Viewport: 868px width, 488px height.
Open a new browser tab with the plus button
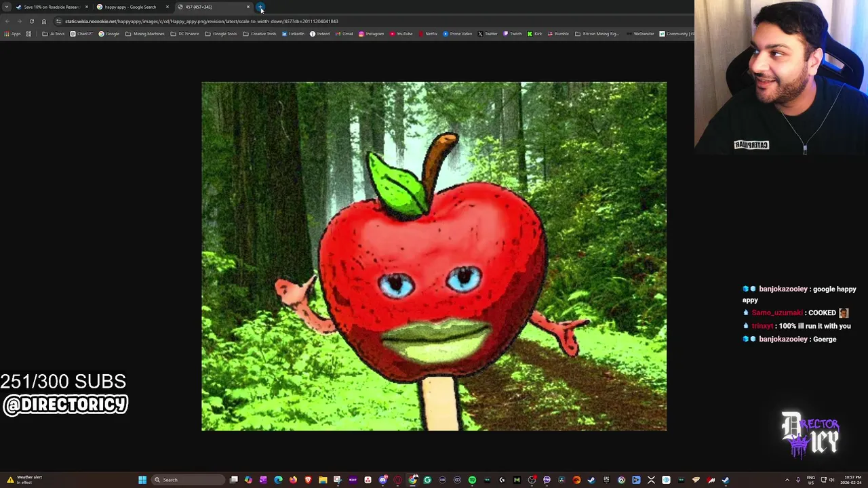(x=261, y=7)
